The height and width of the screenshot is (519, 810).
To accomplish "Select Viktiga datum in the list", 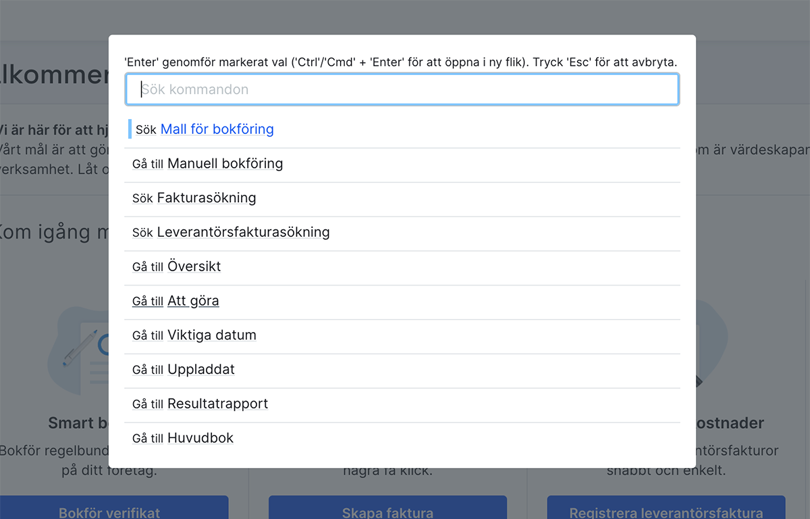I will pyautogui.click(x=211, y=335).
